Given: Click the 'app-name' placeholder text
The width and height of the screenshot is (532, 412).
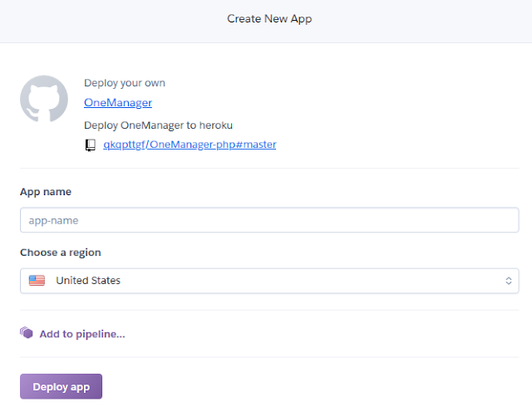Looking at the screenshot, I should click(x=53, y=220).
